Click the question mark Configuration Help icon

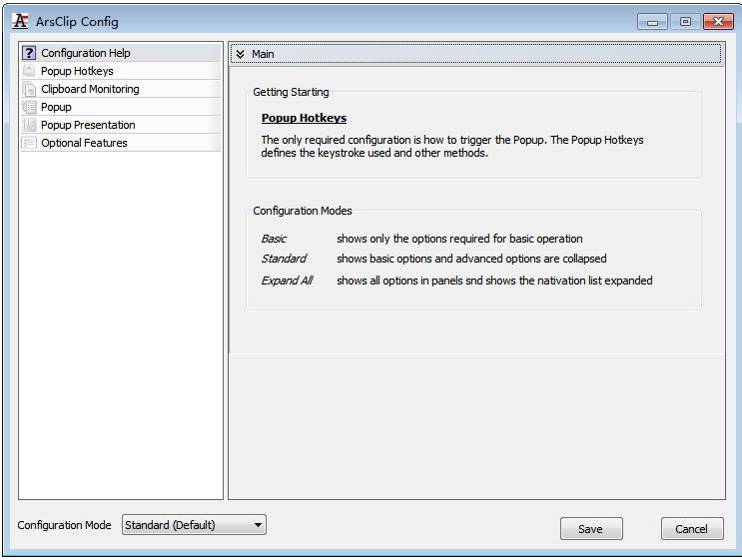(x=29, y=53)
